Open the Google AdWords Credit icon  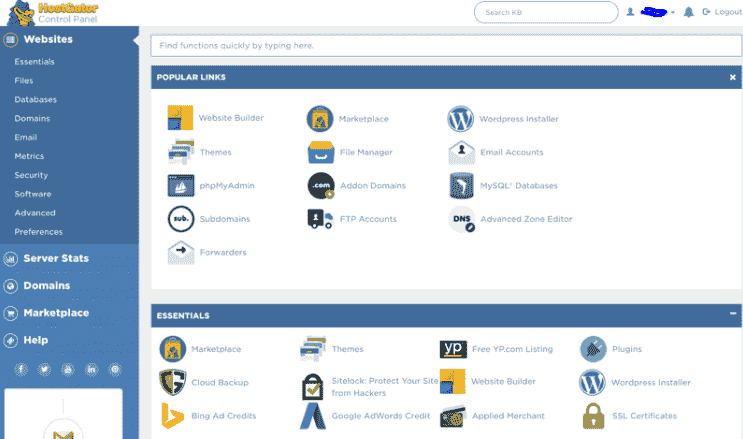313,416
